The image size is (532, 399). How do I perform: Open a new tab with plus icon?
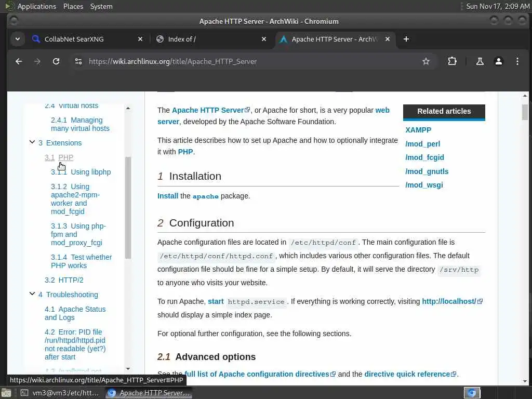406,39
